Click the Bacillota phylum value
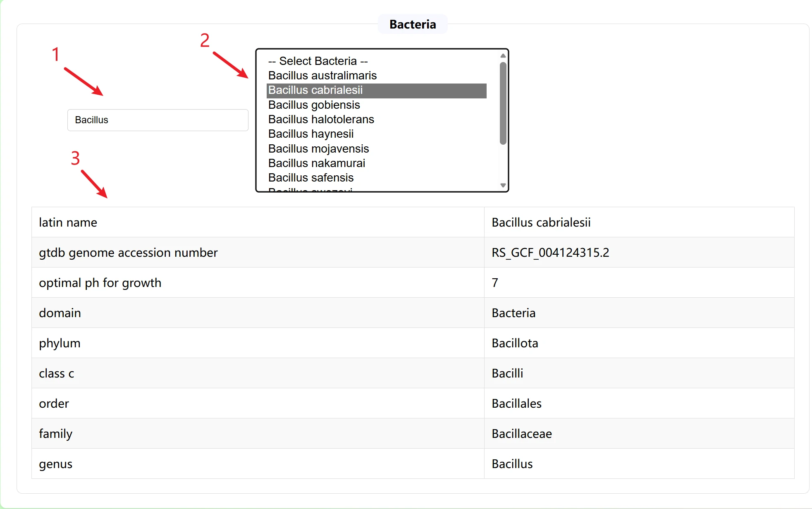 tap(515, 343)
